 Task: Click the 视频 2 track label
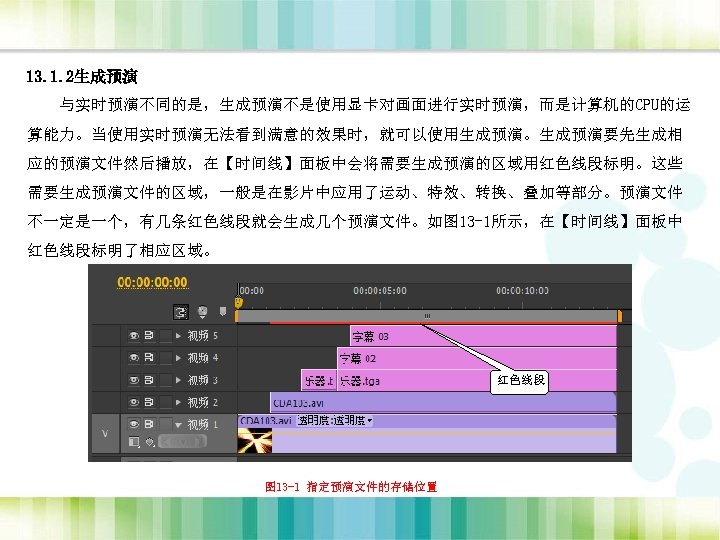tap(202, 403)
